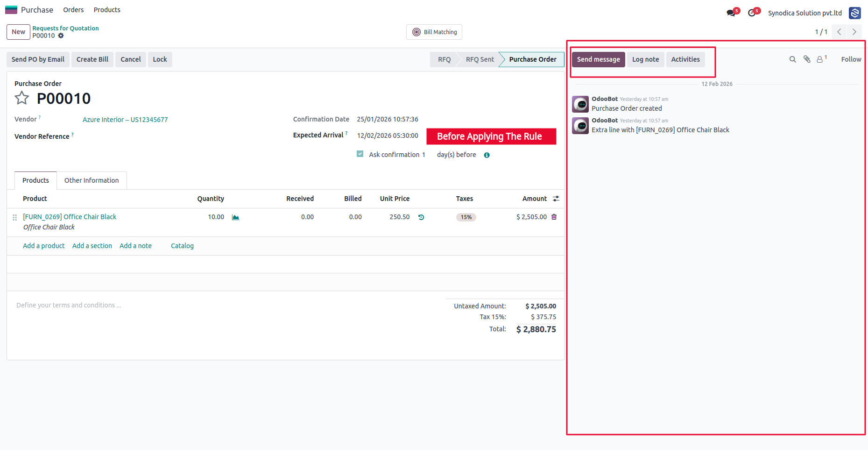Open the Orders menu
The height and width of the screenshot is (450, 868).
click(x=73, y=10)
